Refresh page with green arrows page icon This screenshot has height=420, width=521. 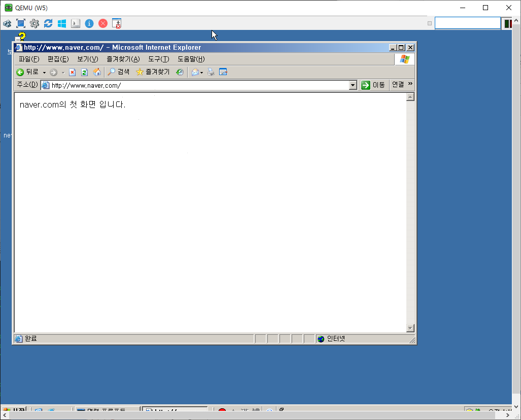84,72
